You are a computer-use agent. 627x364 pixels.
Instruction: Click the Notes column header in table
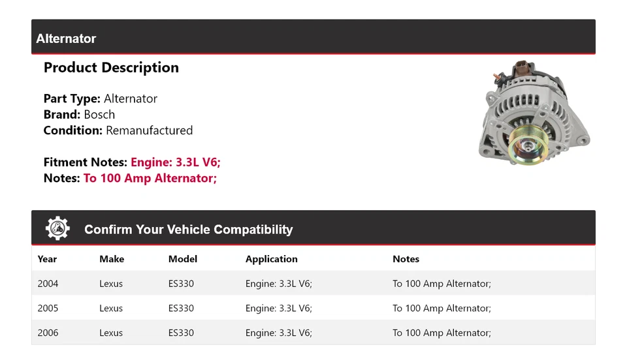406,259
